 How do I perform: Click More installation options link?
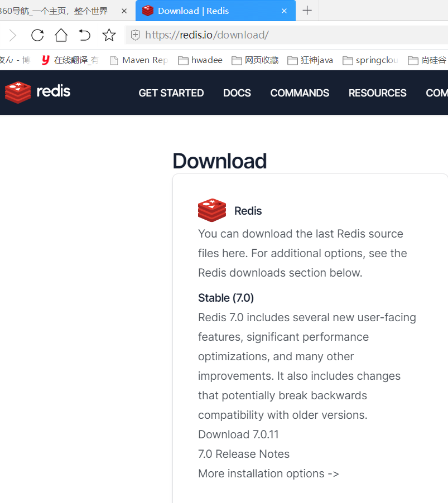pos(268,473)
